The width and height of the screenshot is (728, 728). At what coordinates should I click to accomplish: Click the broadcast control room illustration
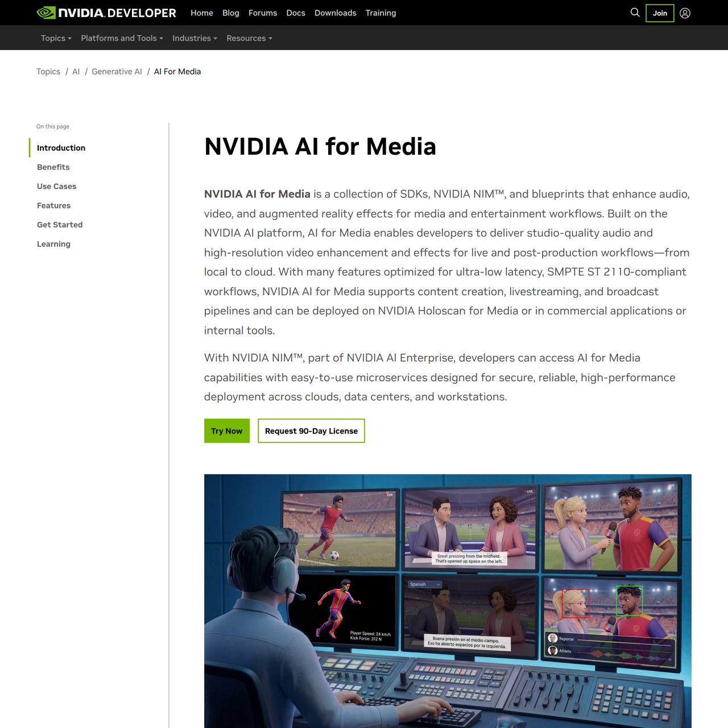click(x=448, y=601)
